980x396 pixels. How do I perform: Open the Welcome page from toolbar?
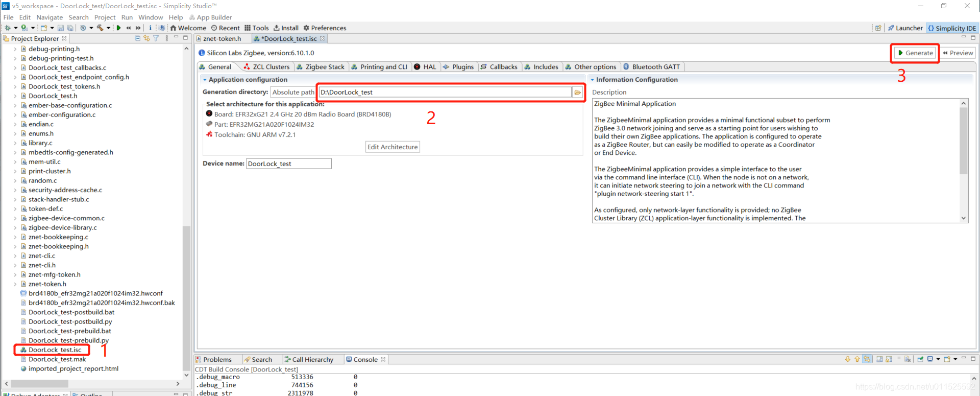coord(188,28)
